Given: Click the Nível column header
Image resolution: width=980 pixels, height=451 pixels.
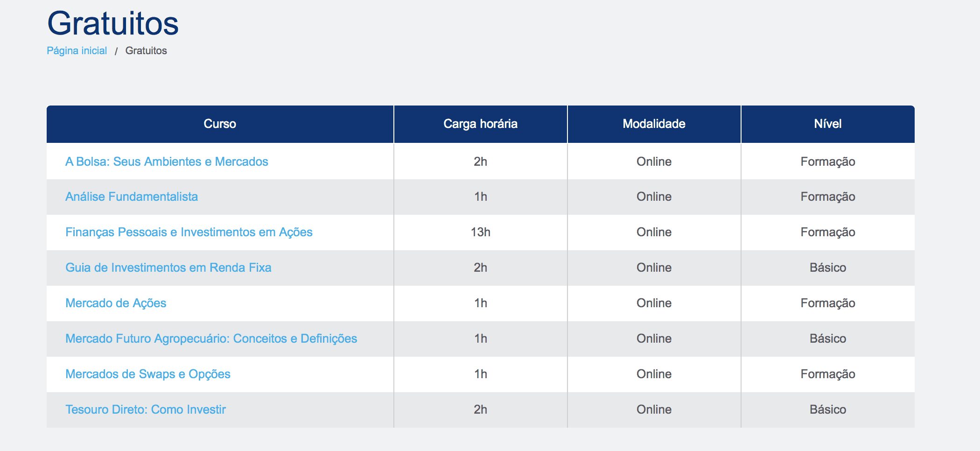Looking at the screenshot, I should (828, 124).
